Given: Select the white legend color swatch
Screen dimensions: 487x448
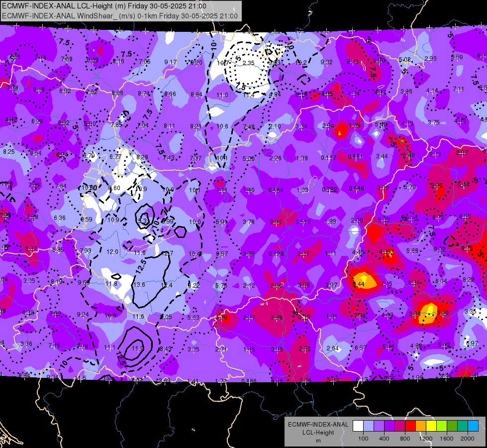Looking at the screenshot, I should pos(358,426).
